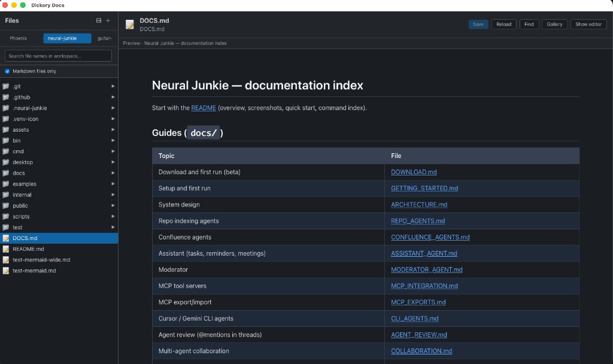Viewport: 613px width, 364px height.
Task: Click the plus icon to add workspace
Action: click(x=108, y=21)
